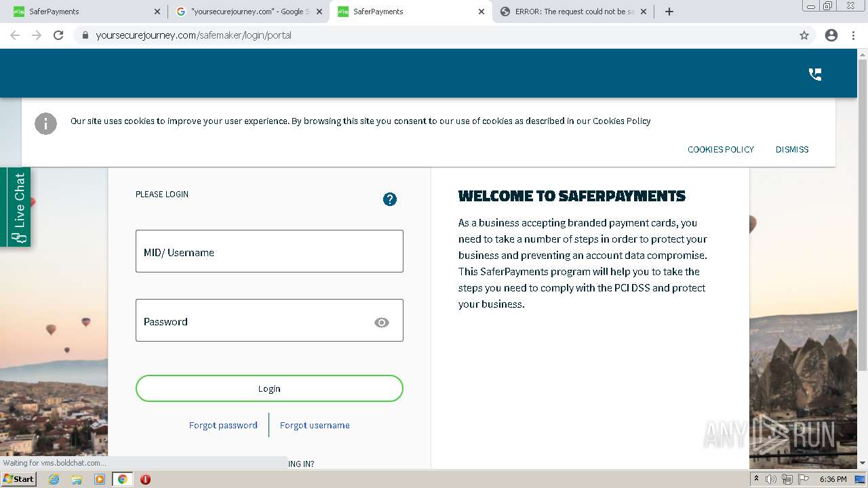Go back to previous page
Viewport: 868px width, 488px height.
[x=15, y=35]
